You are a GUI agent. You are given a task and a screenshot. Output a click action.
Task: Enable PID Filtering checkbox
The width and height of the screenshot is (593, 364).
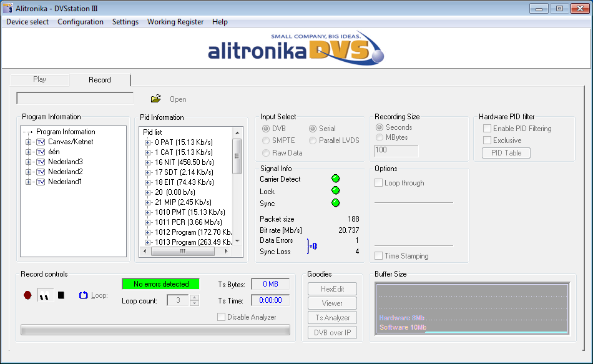(487, 129)
